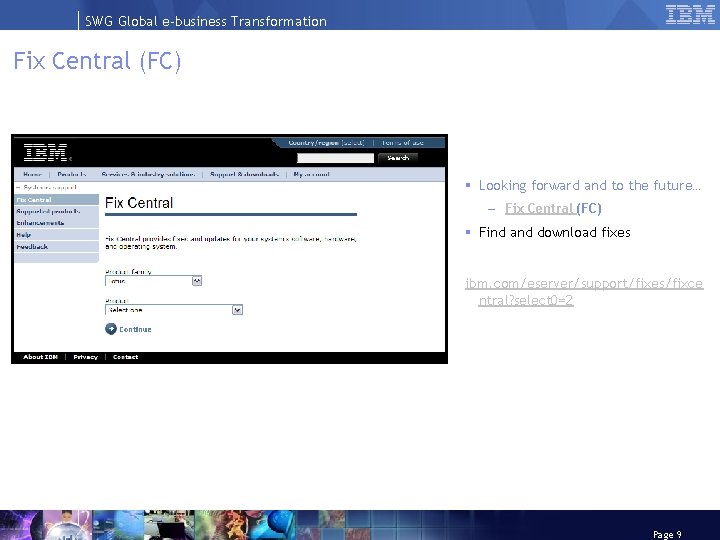Image resolution: width=720 pixels, height=540 pixels.
Task: Open Support & downloads menu item
Action: pos(244,174)
